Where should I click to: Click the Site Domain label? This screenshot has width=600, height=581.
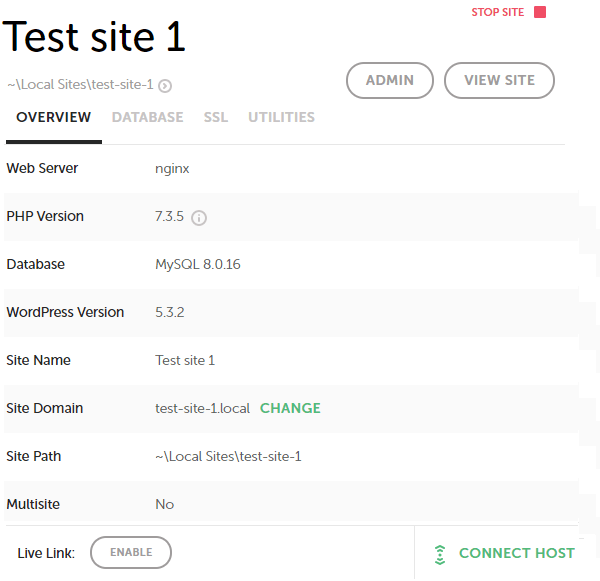point(44,408)
